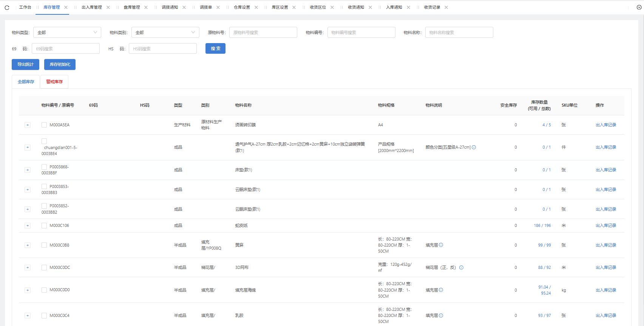The width and height of the screenshot is (644, 326).
Task: Open 出入库记录 for 蛇皮纸 row
Action: [x=606, y=225]
